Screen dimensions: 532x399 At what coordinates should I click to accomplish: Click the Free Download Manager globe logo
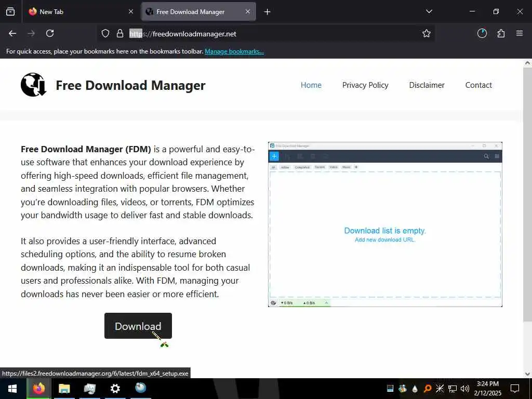33,85
